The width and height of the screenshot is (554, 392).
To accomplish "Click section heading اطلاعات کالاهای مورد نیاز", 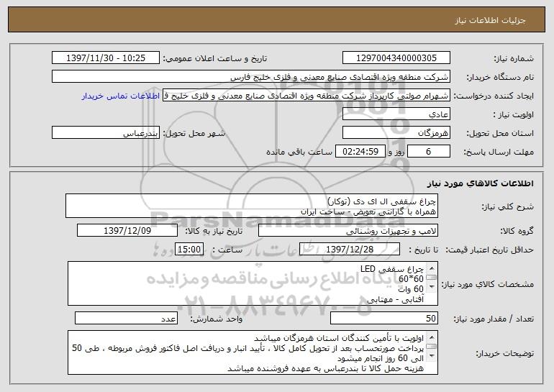I will (480, 183).
